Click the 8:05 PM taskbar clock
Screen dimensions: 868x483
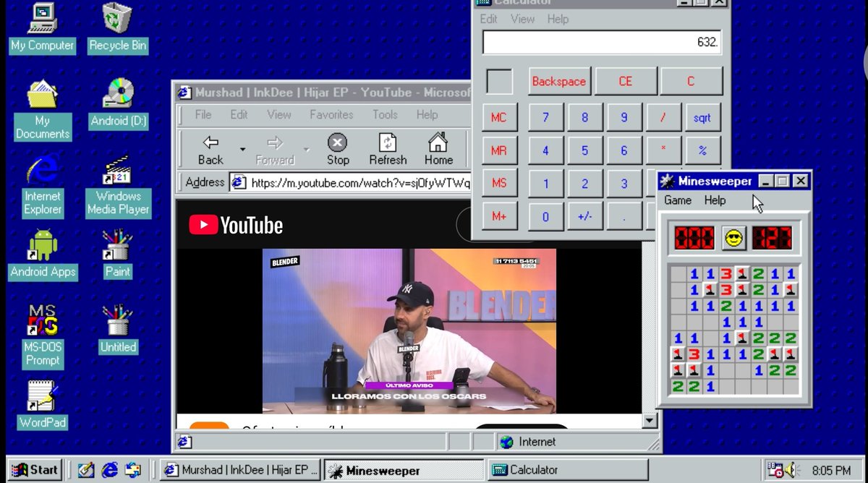click(x=831, y=470)
